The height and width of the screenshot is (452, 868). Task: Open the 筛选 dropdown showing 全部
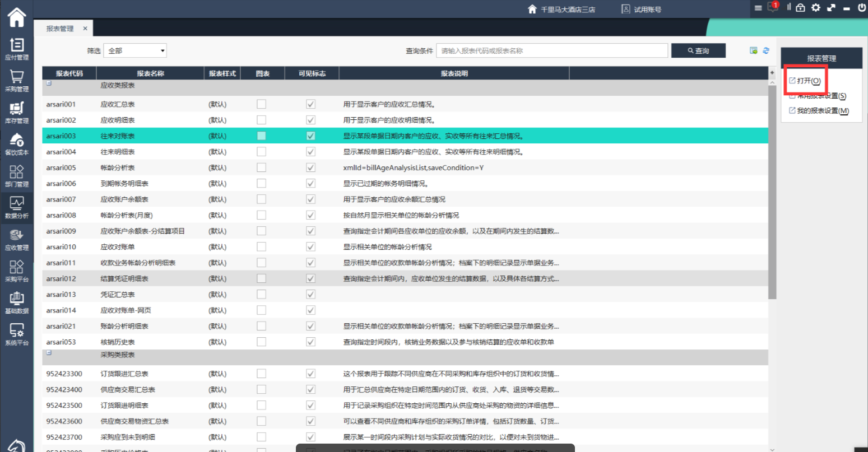point(137,50)
